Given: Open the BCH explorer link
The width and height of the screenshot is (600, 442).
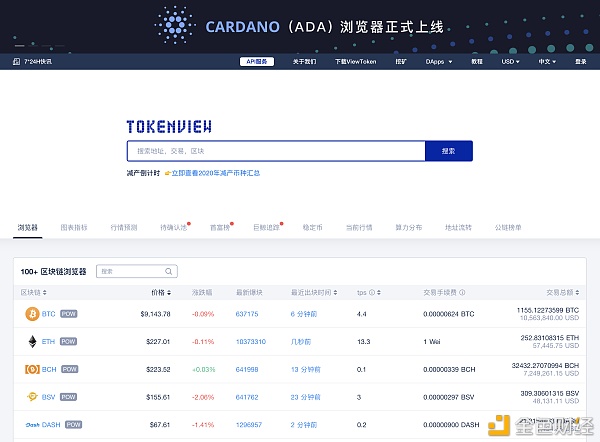Looking at the screenshot, I should point(49,369).
